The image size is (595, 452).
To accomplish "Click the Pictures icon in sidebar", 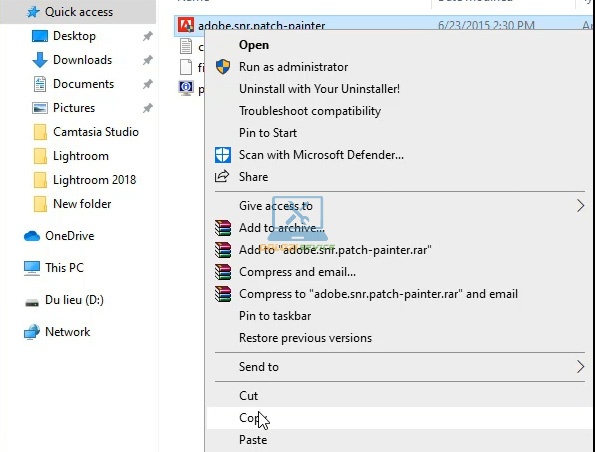I will pyautogui.click(x=40, y=108).
